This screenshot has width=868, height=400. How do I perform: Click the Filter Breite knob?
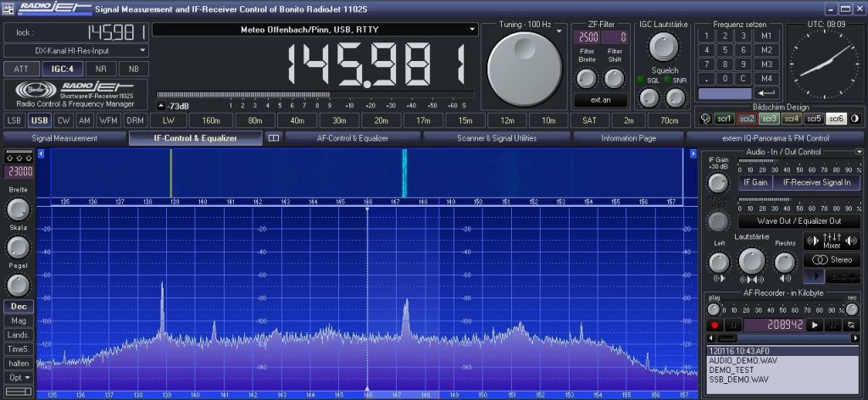pyautogui.click(x=587, y=79)
